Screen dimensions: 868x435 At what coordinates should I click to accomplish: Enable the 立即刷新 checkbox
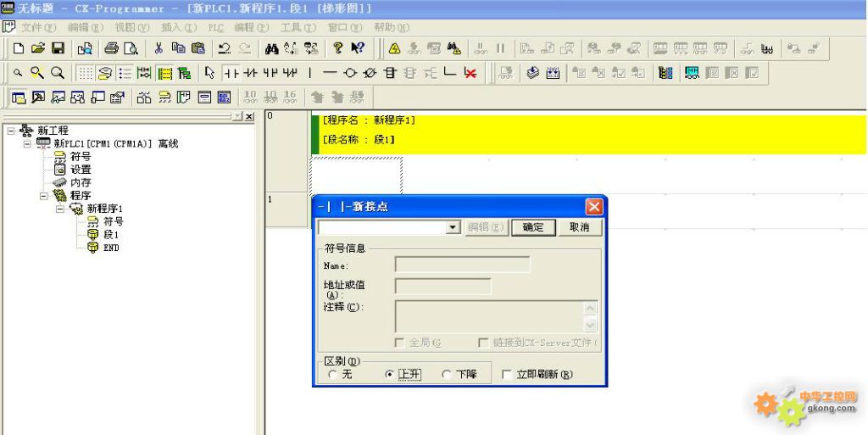coord(507,375)
